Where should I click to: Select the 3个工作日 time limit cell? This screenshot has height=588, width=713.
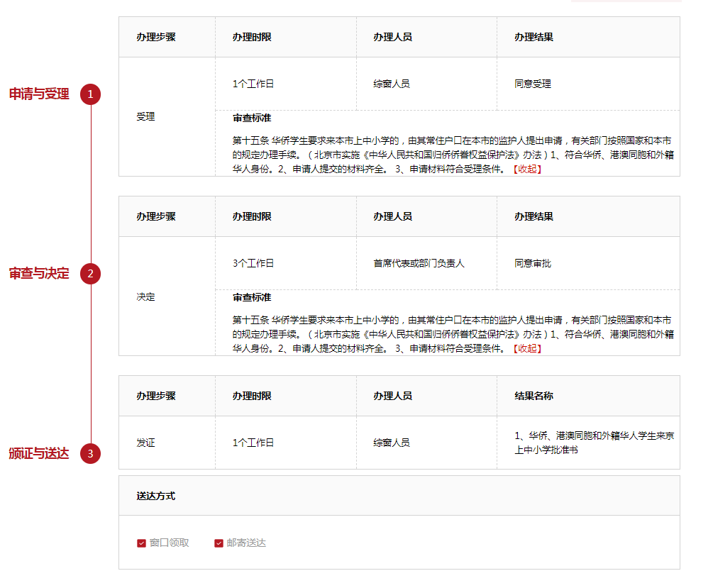click(253, 263)
